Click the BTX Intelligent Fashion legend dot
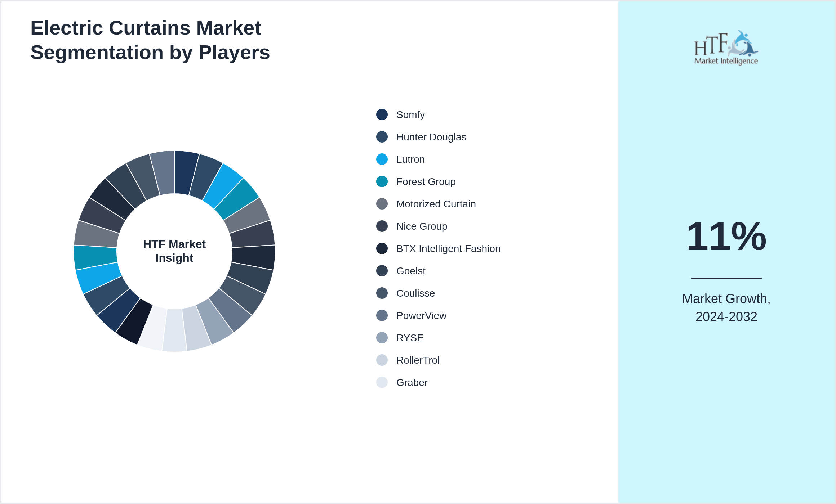This screenshot has height=504, width=836. click(x=382, y=248)
